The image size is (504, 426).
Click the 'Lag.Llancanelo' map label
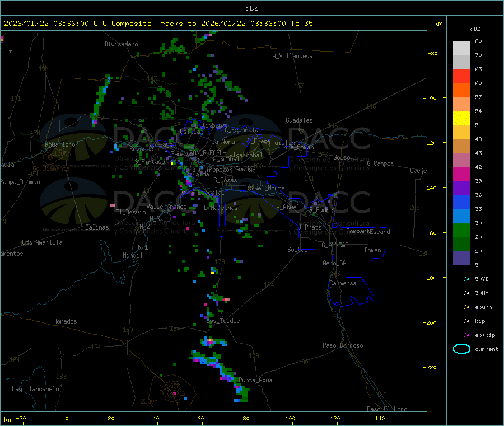tap(35, 390)
